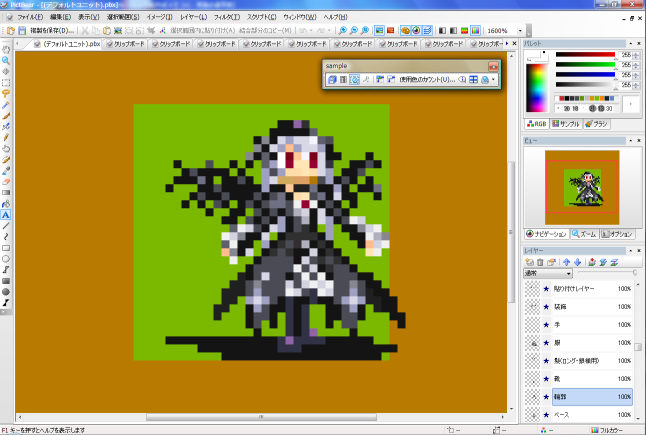The width and height of the screenshot is (646, 435).
Task: Select the ellipse shape tool
Action: tap(6, 259)
